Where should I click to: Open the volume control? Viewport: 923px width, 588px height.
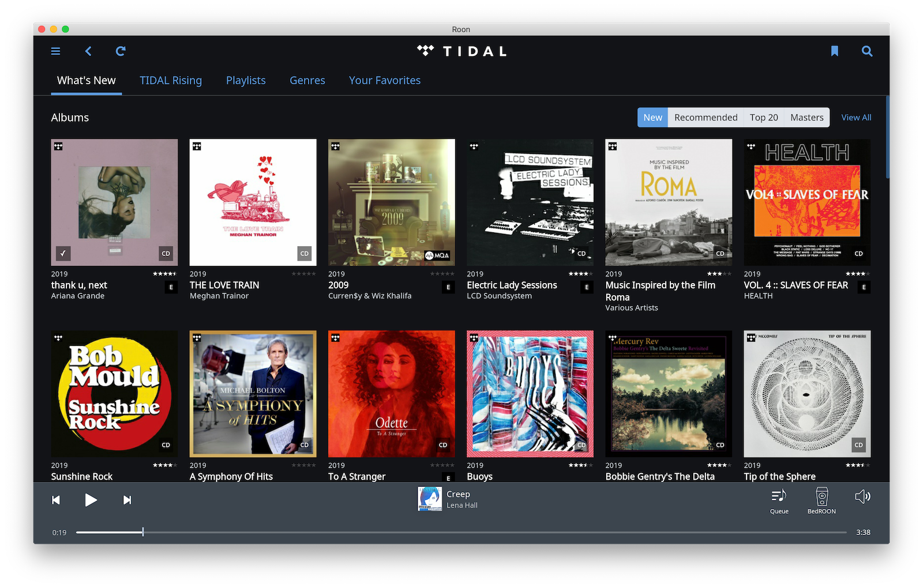[x=863, y=496]
